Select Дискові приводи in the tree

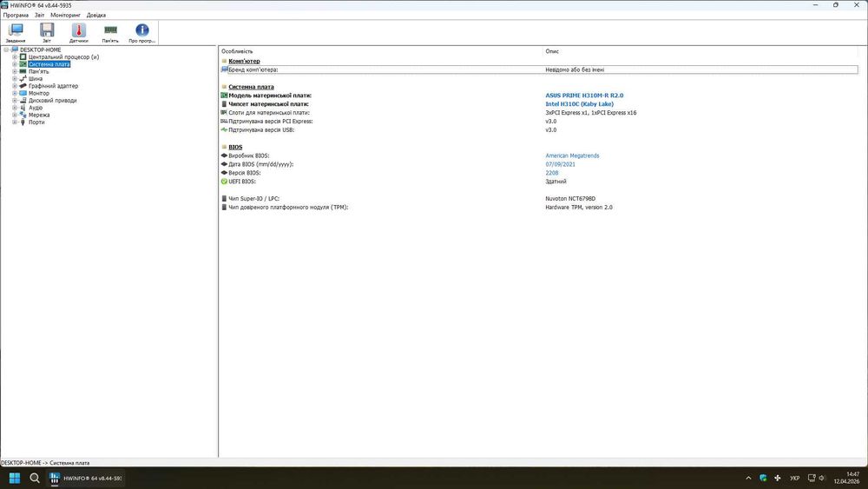(x=53, y=100)
